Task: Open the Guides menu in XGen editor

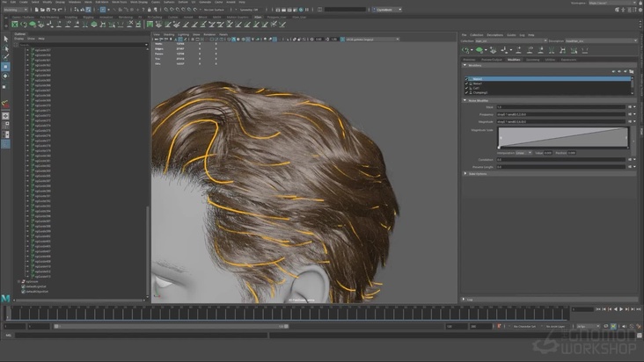Action: (x=511, y=35)
